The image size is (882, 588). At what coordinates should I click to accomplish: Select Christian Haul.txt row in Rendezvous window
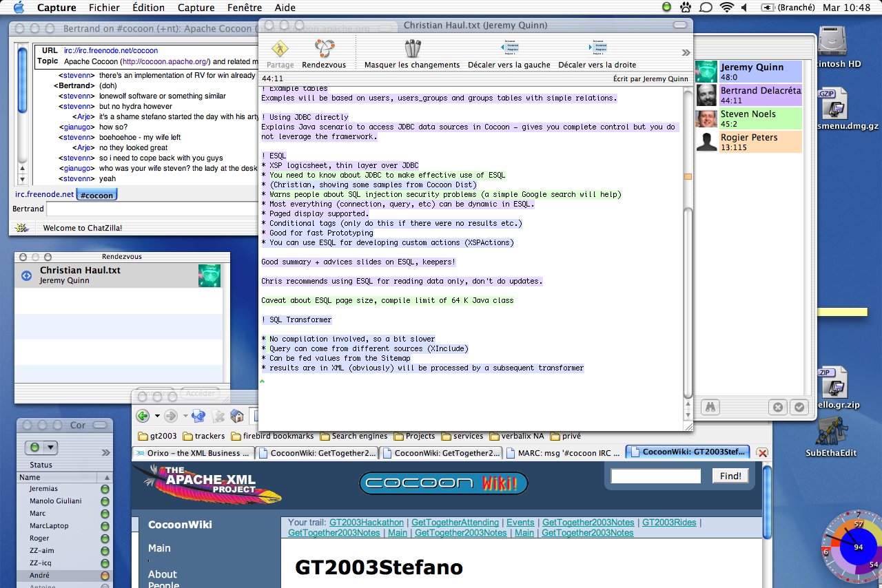[x=119, y=275]
